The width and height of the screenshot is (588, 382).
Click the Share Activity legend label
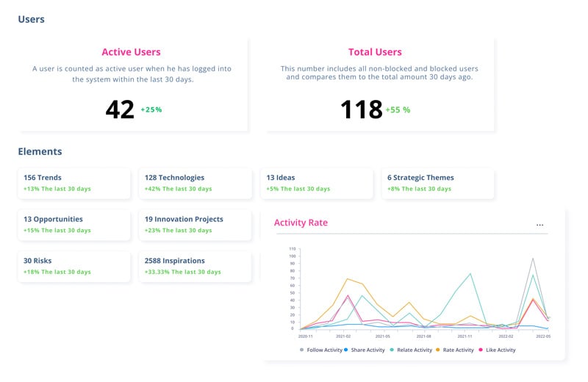pyautogui.click(x=368, y=350)
